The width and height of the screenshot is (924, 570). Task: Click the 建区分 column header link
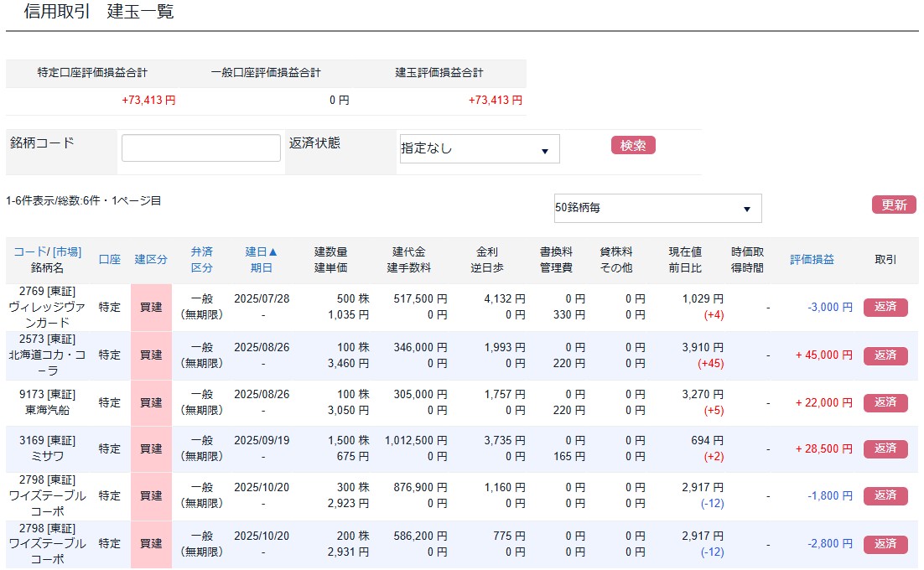[x=151, y=257]
